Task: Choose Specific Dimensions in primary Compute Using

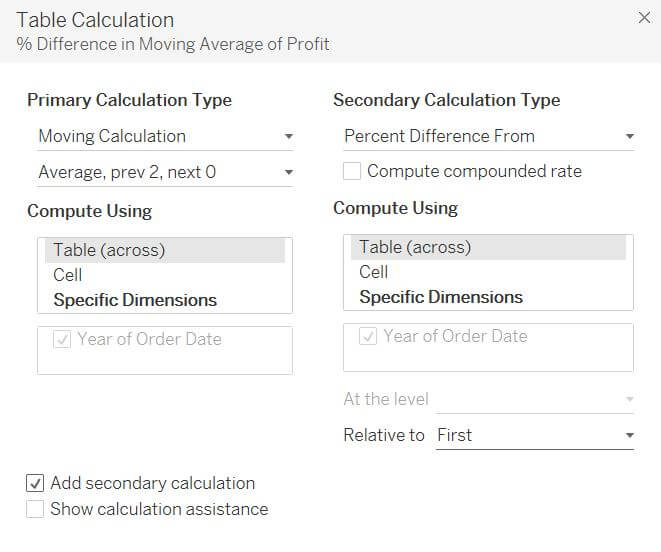Action: (x=135, y=300)
